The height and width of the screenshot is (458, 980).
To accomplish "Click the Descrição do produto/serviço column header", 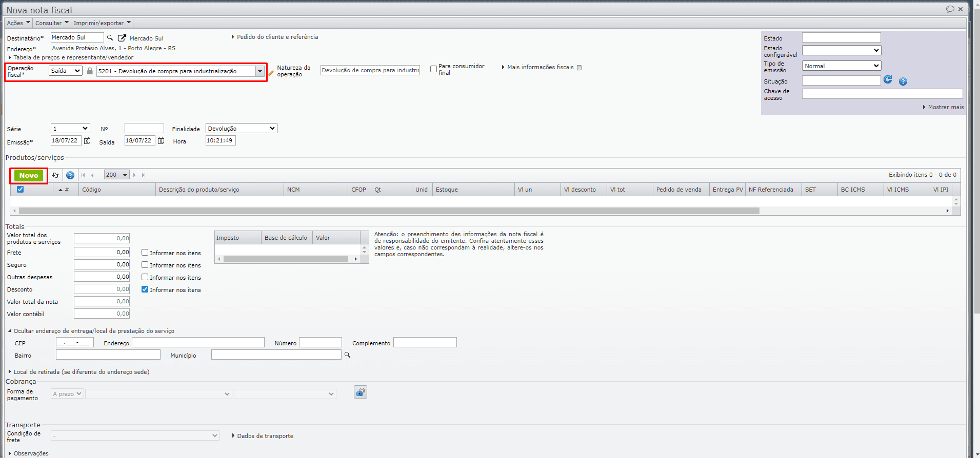I will coord(219,190).
